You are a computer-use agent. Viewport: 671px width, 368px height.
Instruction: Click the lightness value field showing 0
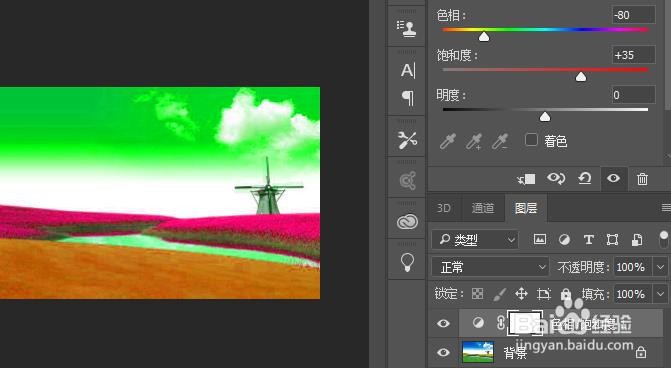coord(633,95)
